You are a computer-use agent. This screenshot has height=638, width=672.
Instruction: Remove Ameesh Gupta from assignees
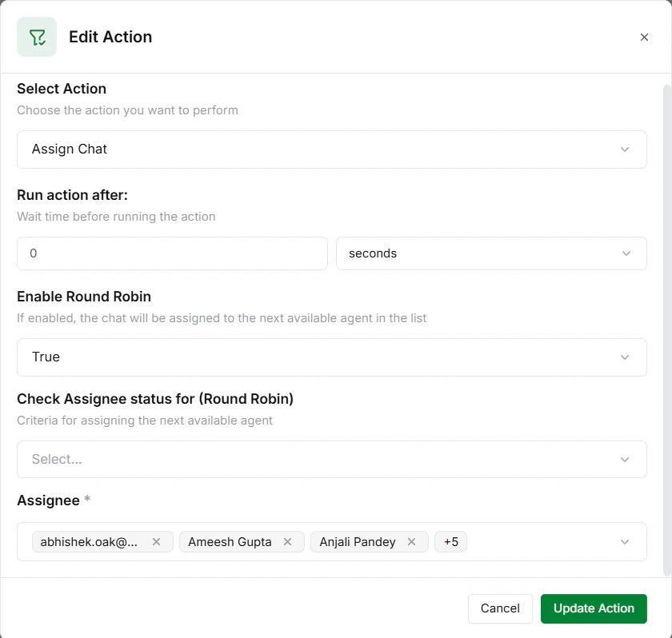click(x=287, y=541)
